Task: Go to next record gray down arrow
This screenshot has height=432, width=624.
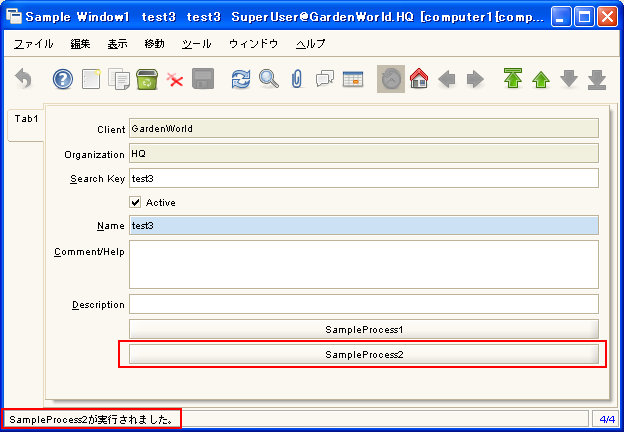Action: (569, 79)
